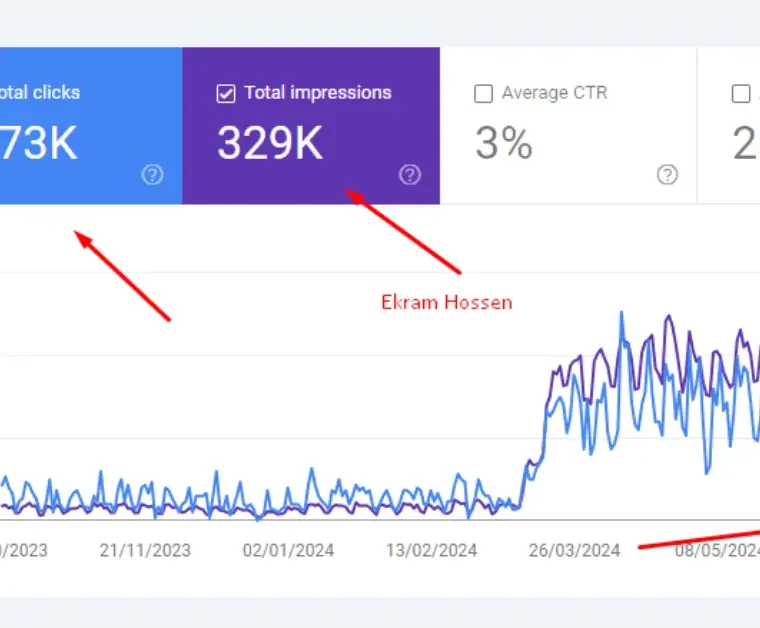The width and height of the screenshot is (760, 628).
Task: Click the 26/03/2024 date axis label
Action: [x=575, y=550]
